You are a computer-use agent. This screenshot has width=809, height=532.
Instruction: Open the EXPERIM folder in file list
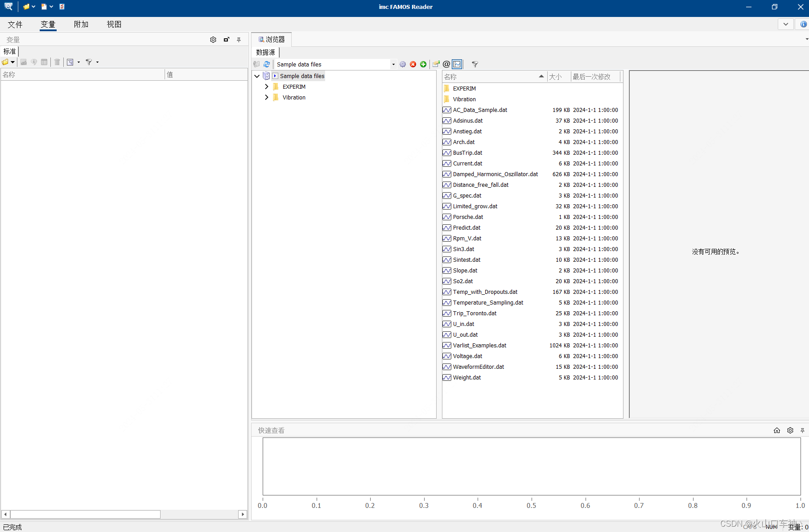point(464,89)
